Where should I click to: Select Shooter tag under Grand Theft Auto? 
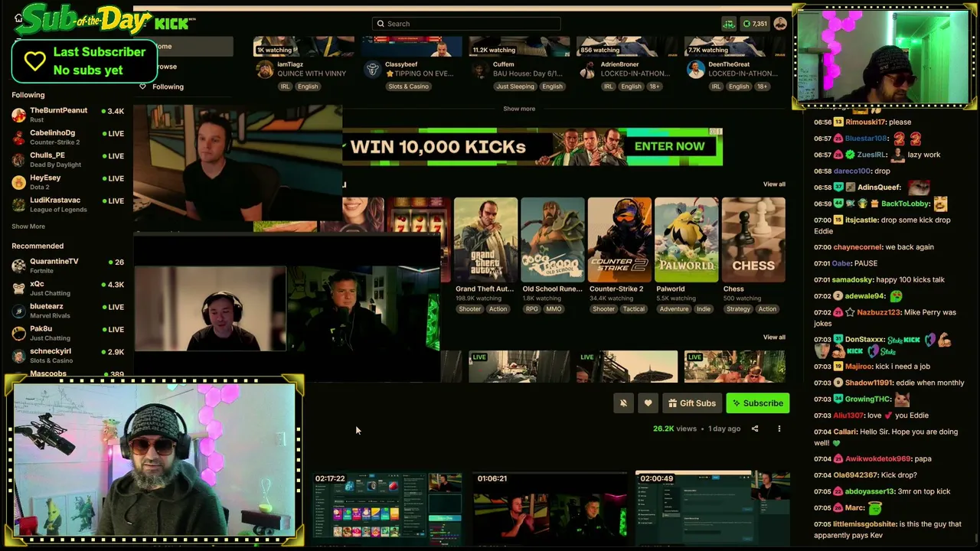coord(470,309)
